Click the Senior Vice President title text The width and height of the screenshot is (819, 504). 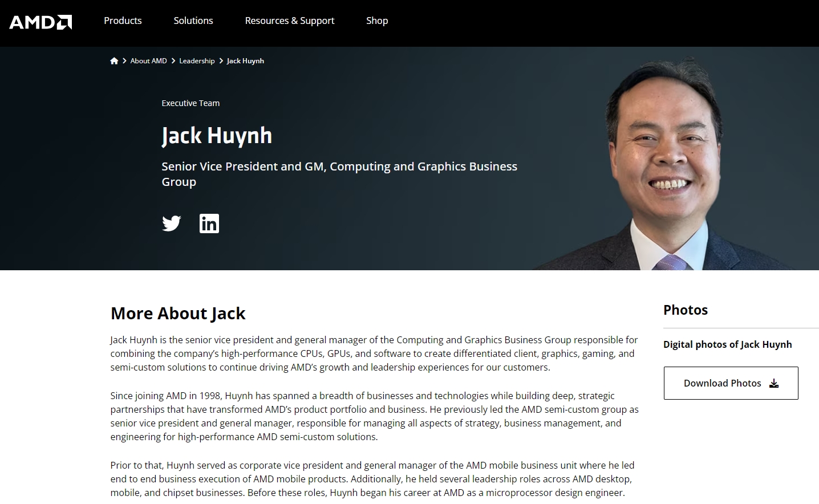point(339,174)
